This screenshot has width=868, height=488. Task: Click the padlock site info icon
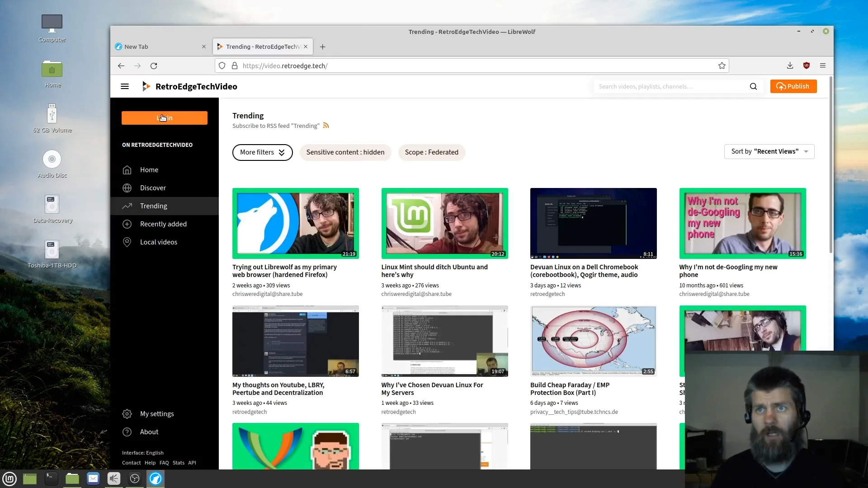235,66
